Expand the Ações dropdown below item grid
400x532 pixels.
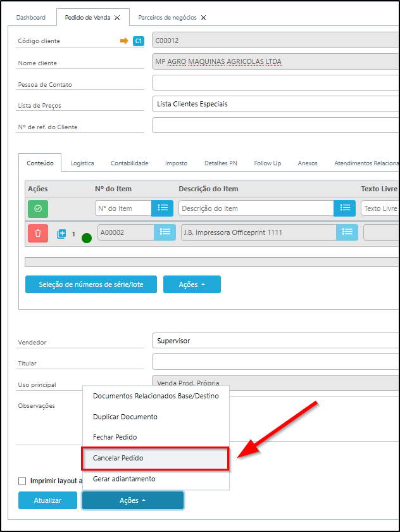pyautogui.click(x=192, y=284)
